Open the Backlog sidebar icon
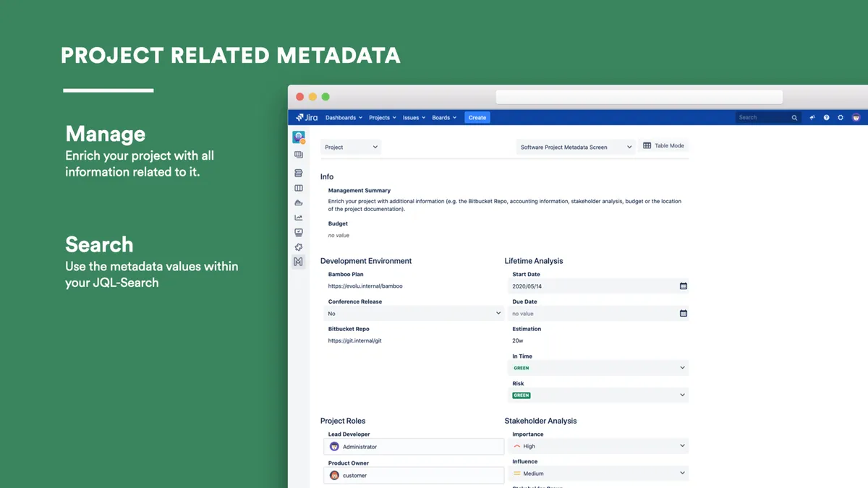This screenshot has width=868, height=488. pyautogui.click(x=299, y=174)
